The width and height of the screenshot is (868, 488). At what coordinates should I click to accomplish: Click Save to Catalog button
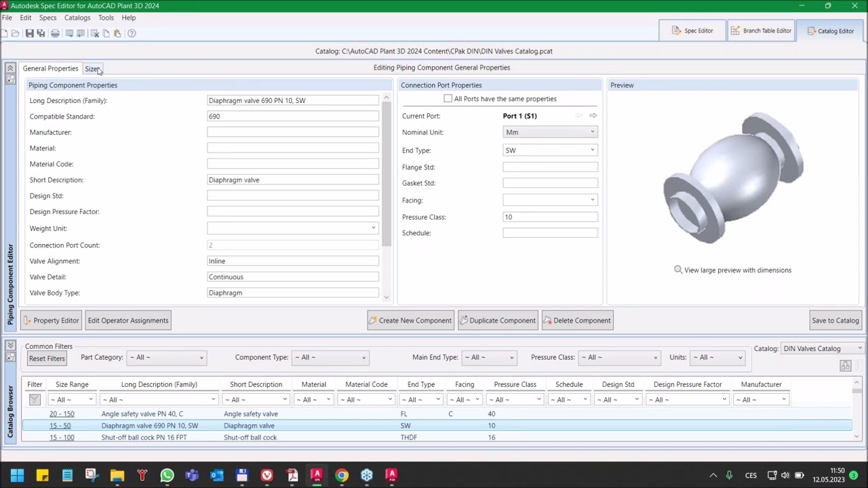click(x=835, y=321)
